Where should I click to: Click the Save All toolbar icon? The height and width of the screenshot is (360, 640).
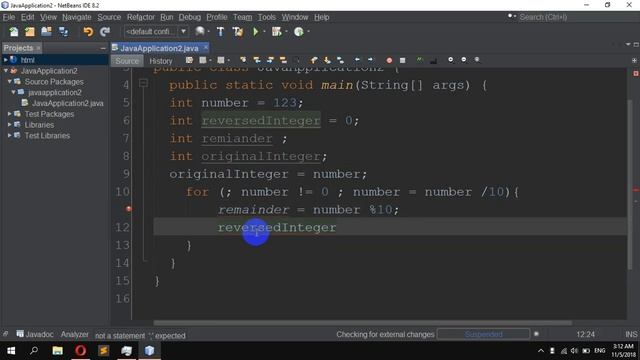[x=63, y=31]
